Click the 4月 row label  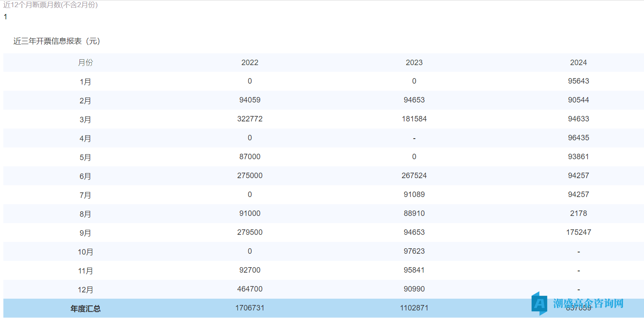[85, 138]
